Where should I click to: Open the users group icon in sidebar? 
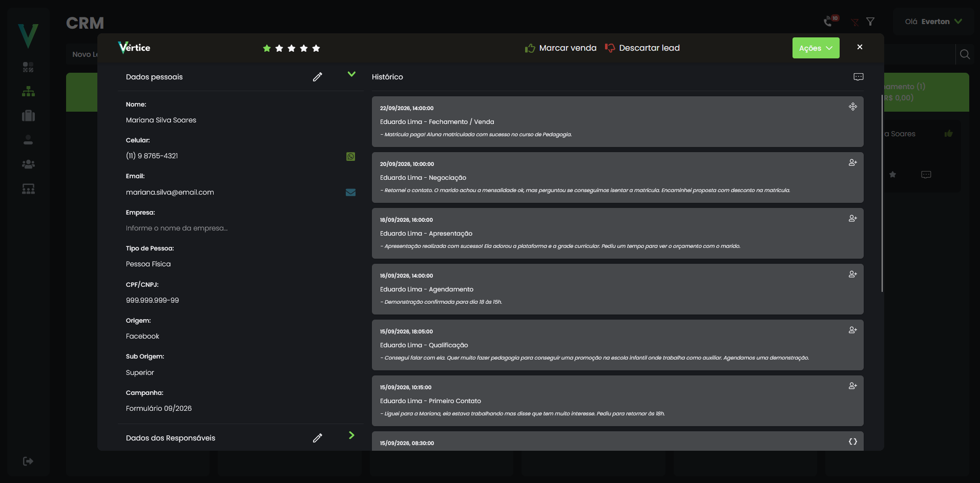(28, 164)
